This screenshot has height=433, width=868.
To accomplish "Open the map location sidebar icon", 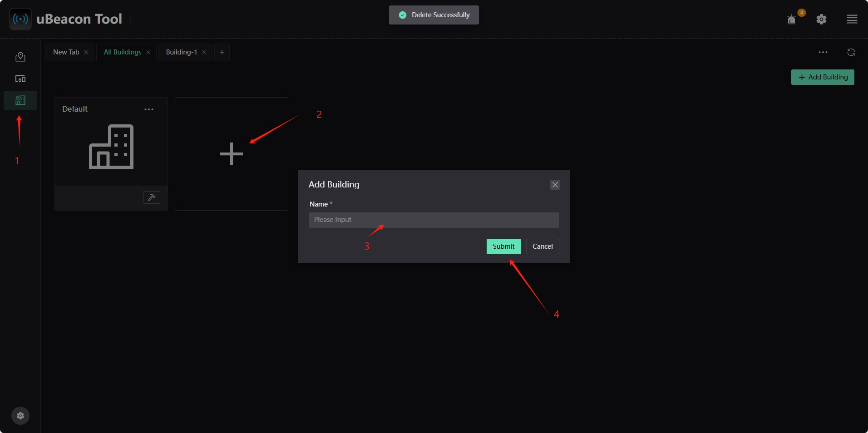I will coord(20,57).
